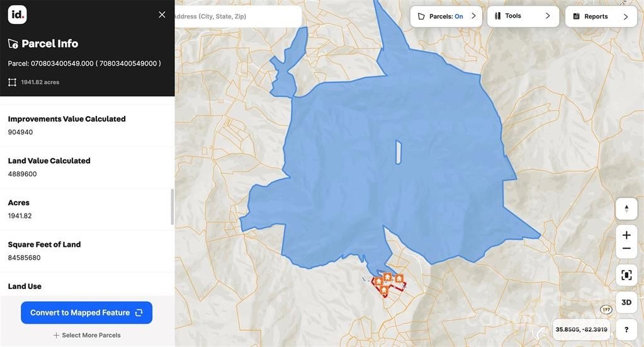Reset map orientation with the compass icon

coord(626,208)
